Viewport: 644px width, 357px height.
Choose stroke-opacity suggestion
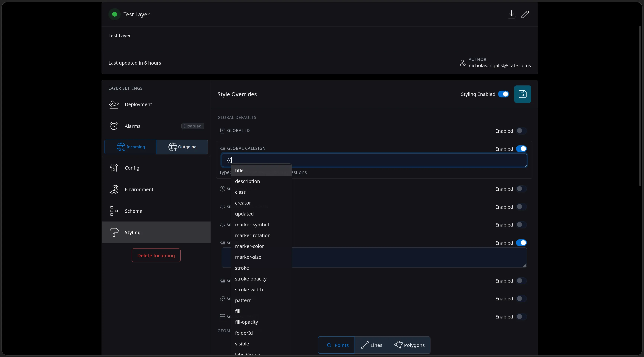click(261, 279)
